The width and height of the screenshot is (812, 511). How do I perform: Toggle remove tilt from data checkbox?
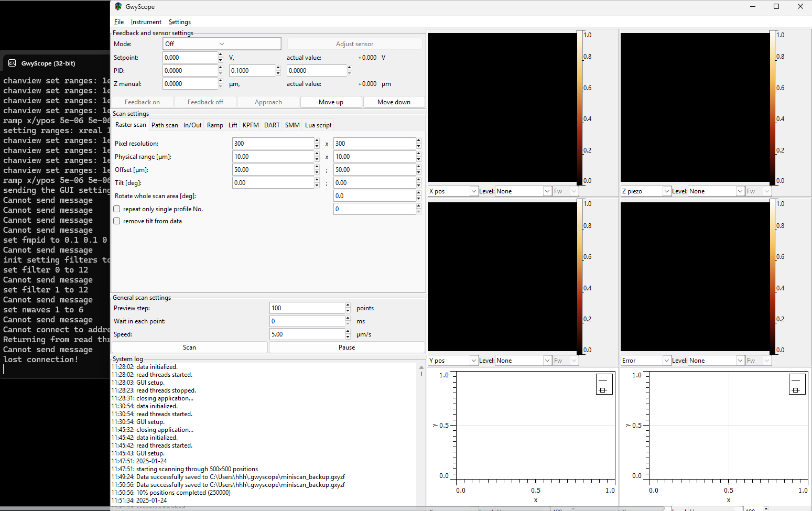(117, 221)
